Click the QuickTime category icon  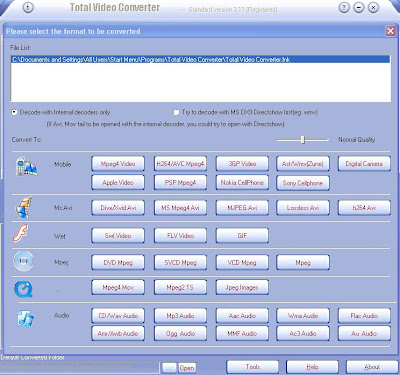[23, 289]
